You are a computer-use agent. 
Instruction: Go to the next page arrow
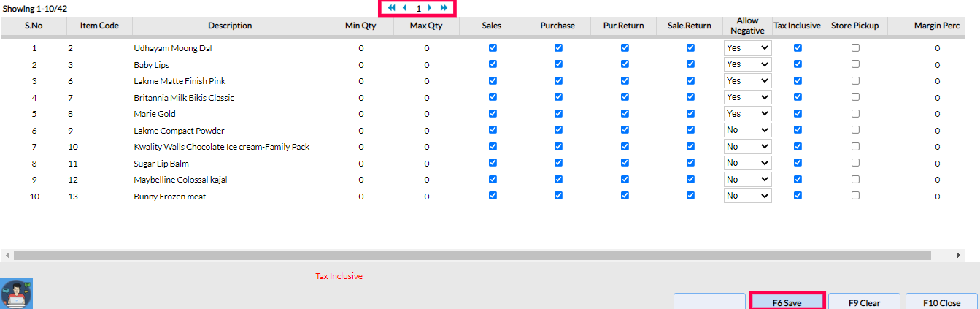click(x=431, y=8)
